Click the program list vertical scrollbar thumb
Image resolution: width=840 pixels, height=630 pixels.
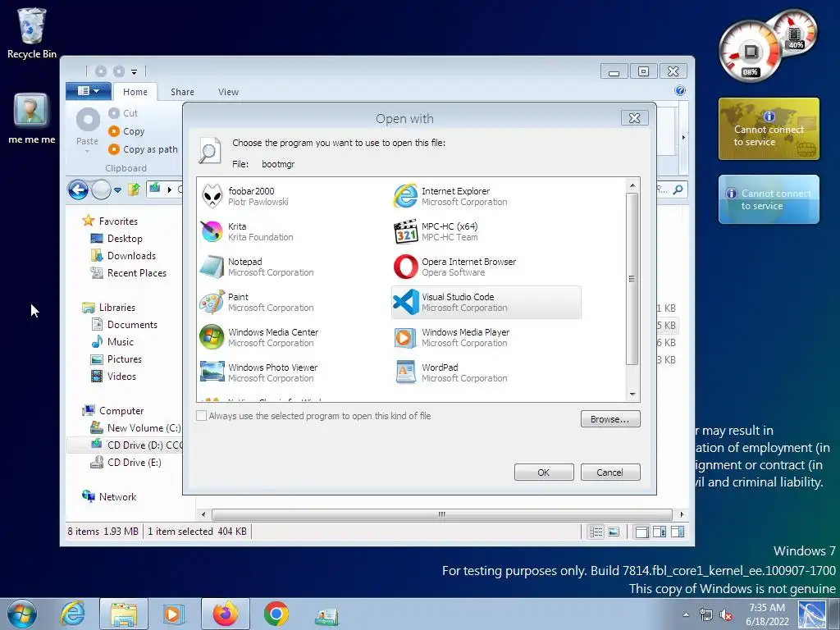[x=632, y=279]
